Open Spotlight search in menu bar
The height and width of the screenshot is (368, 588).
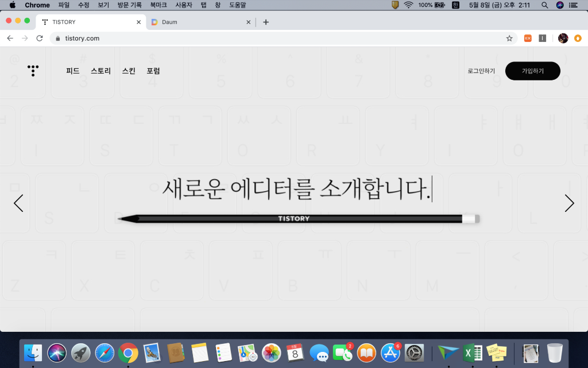pyautogui.click(x=544, y=5)
